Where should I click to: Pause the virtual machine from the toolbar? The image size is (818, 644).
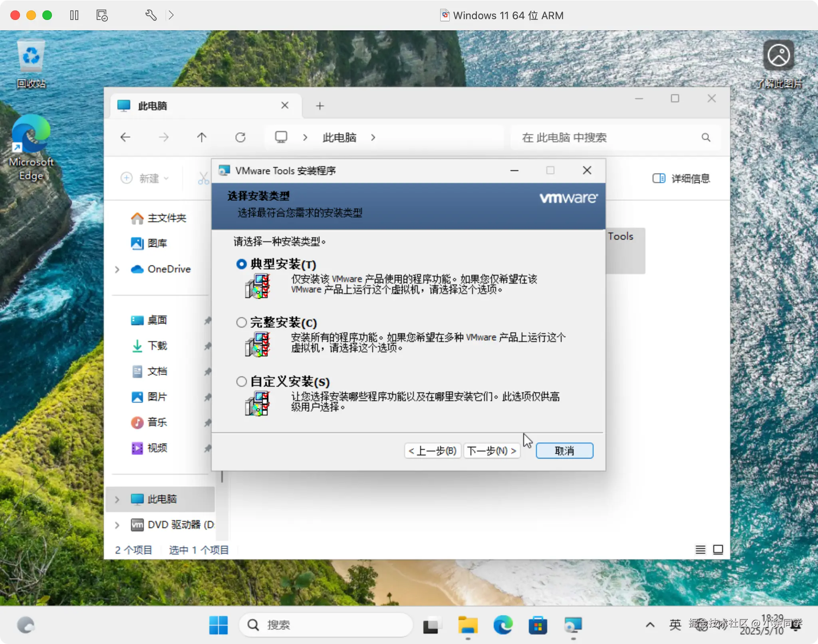pyautogui.click(x=74, y=15)
